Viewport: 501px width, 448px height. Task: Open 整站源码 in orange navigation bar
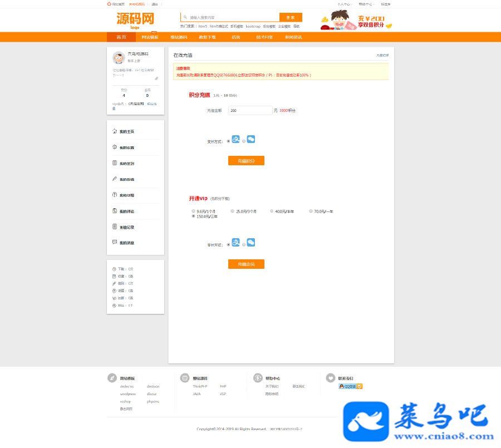coord(179,37)
